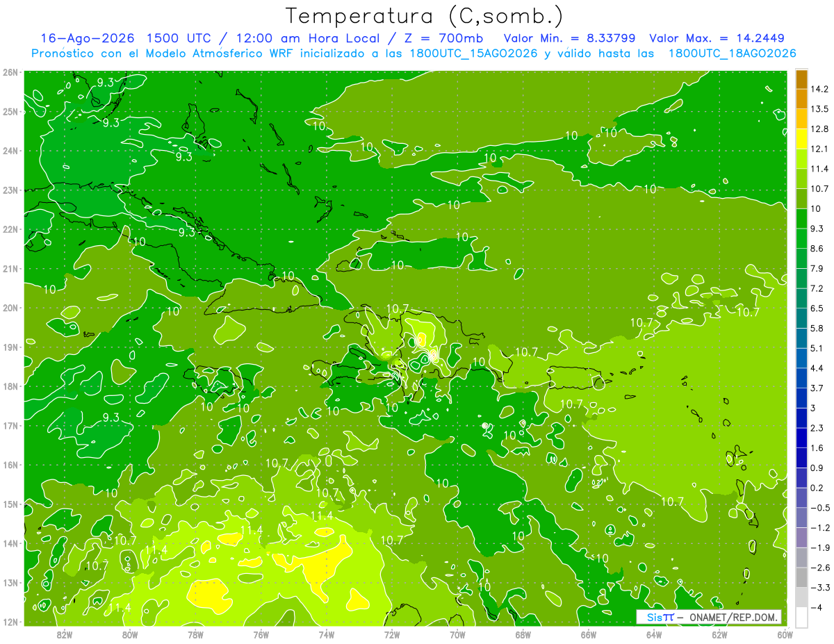The width and height of the screenshot is (834, 644).
Task: Click the '12N' latitude axis label
Action: point(10,622)
